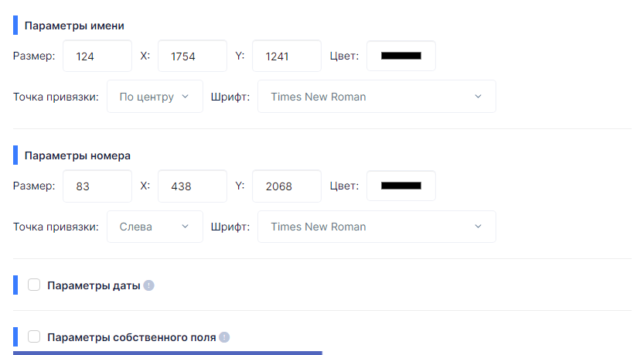Viewport: 644px width, 355px height.
Task: Open name anchor point dropdown По центру
Action: pyautogui.click(x=155, y=97)
